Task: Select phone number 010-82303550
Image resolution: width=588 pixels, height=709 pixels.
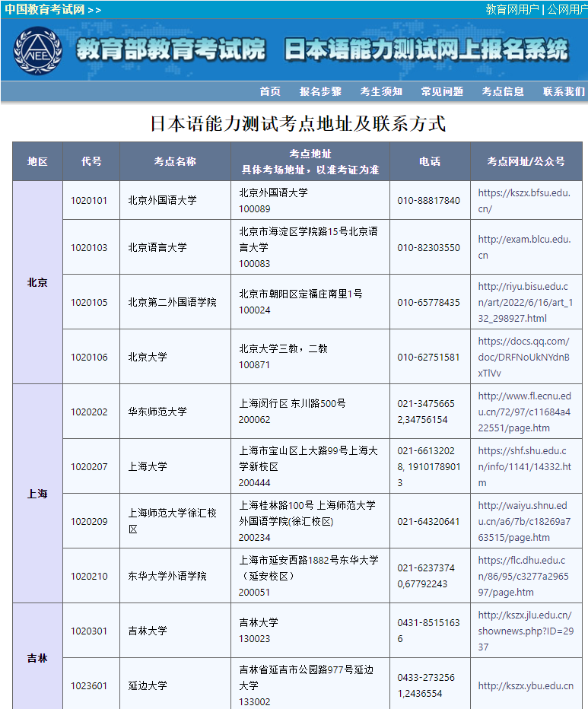Action: [x=429, y=248]
